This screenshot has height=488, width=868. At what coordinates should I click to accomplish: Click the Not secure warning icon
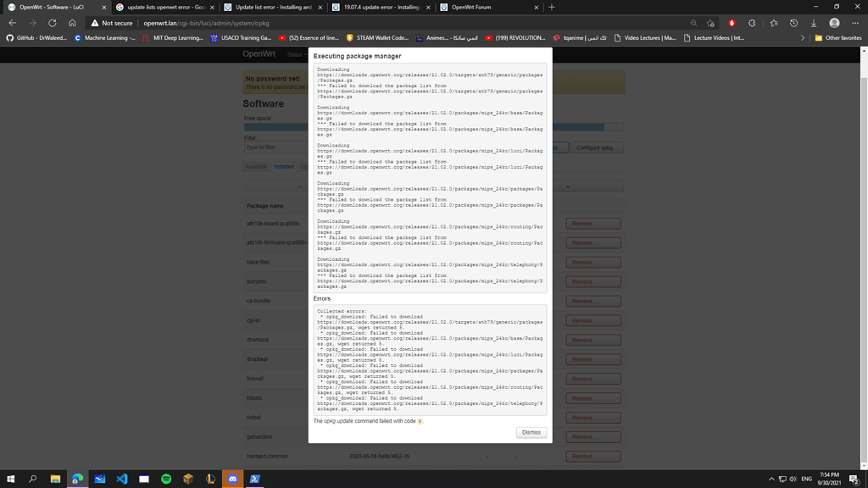(95, 23)
